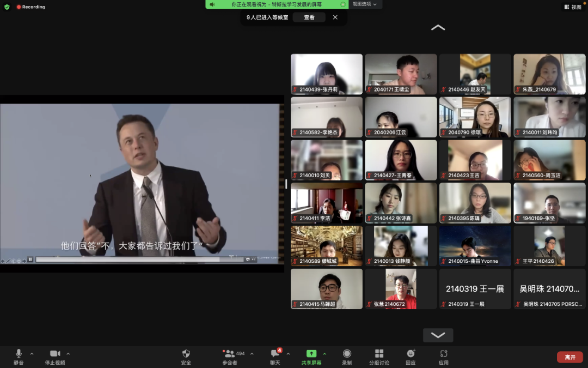Pause the shared video playback
This screenshot has width=588, height=368.
point(30,259)
